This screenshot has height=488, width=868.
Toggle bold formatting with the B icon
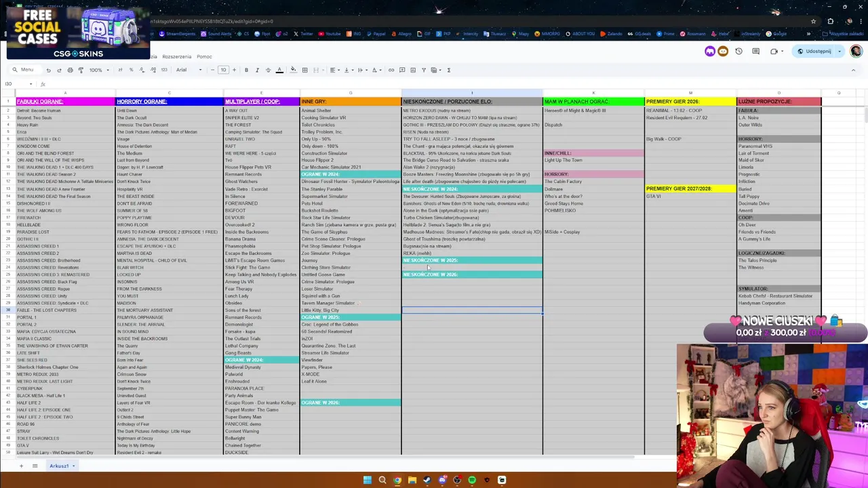point(246,70)
